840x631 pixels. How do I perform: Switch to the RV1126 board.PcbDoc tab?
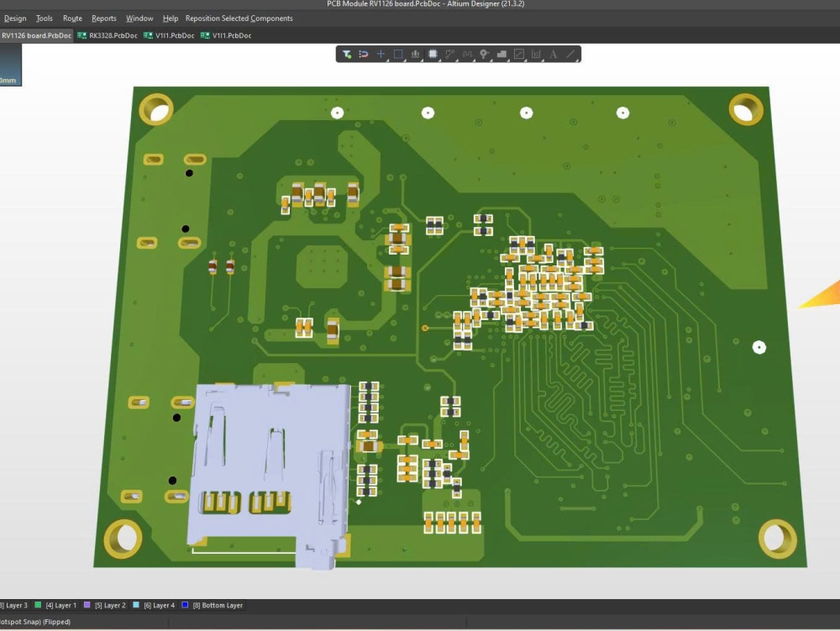click(x=36, y=35)
